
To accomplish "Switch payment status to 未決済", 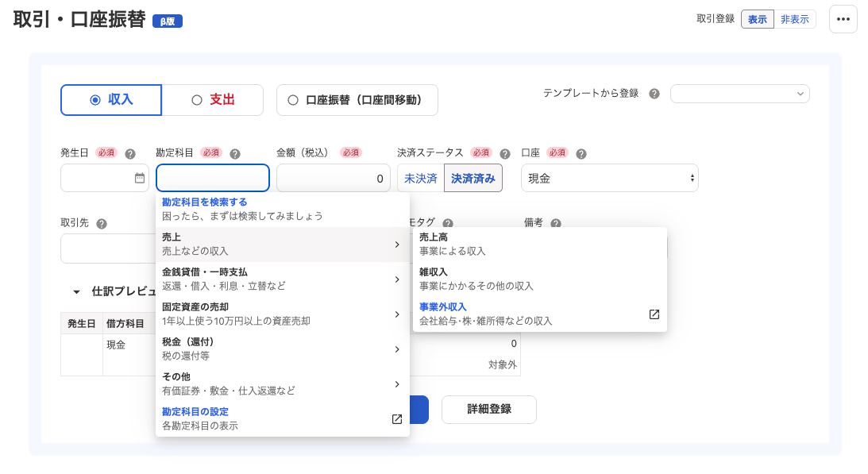I will [420, 178].
